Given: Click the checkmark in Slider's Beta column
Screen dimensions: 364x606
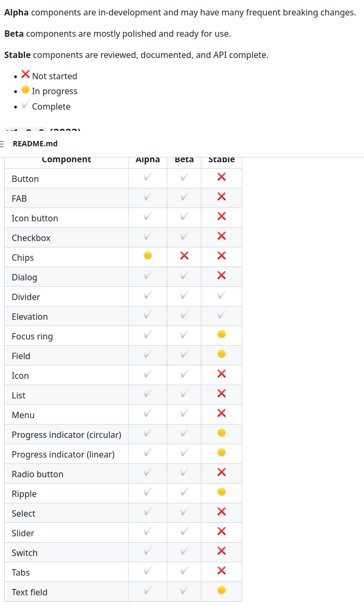Looking at the screenshot, I should (184, 531).
